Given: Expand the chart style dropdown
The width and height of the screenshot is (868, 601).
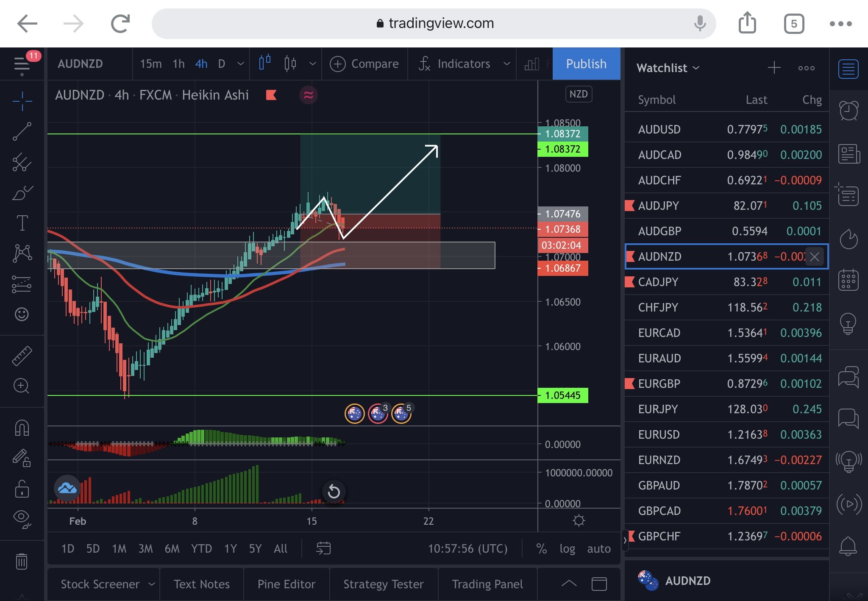Looking at the screenshot, I should coord(313,64).
